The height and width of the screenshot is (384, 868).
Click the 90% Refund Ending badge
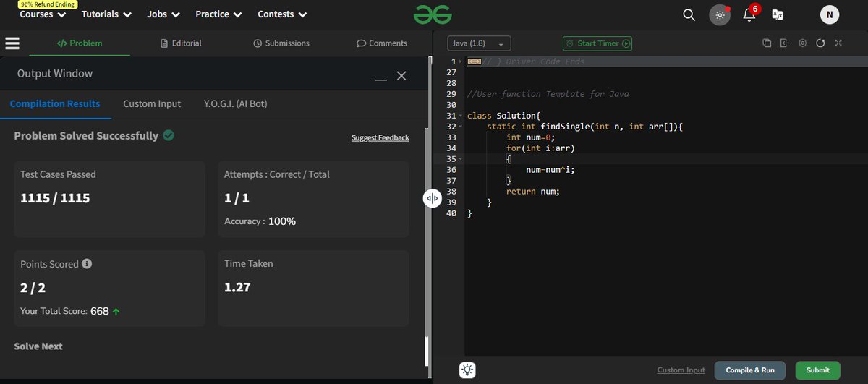click(47, 4)
